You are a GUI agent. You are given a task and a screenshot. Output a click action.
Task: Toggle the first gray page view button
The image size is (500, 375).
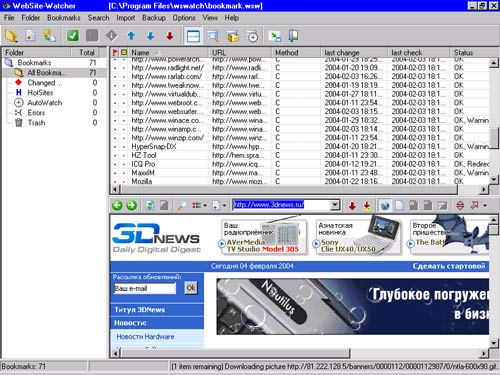click(x=413, y=205)
